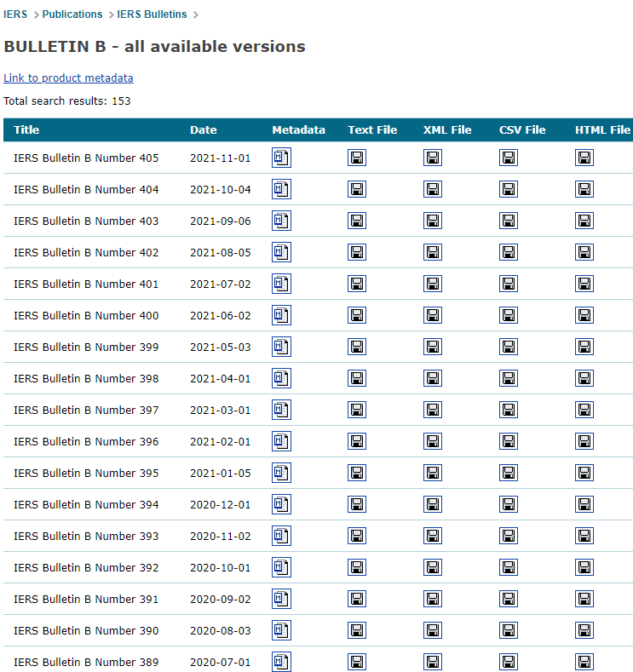Download Text File for Bulletin Number 401
The width and height of the screenshot is (633, 672).
tap(357, 284)
